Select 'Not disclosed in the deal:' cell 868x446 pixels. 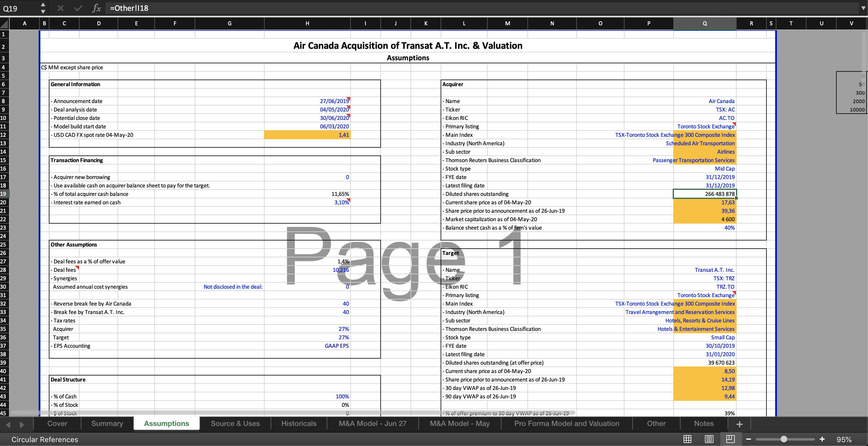229,287
